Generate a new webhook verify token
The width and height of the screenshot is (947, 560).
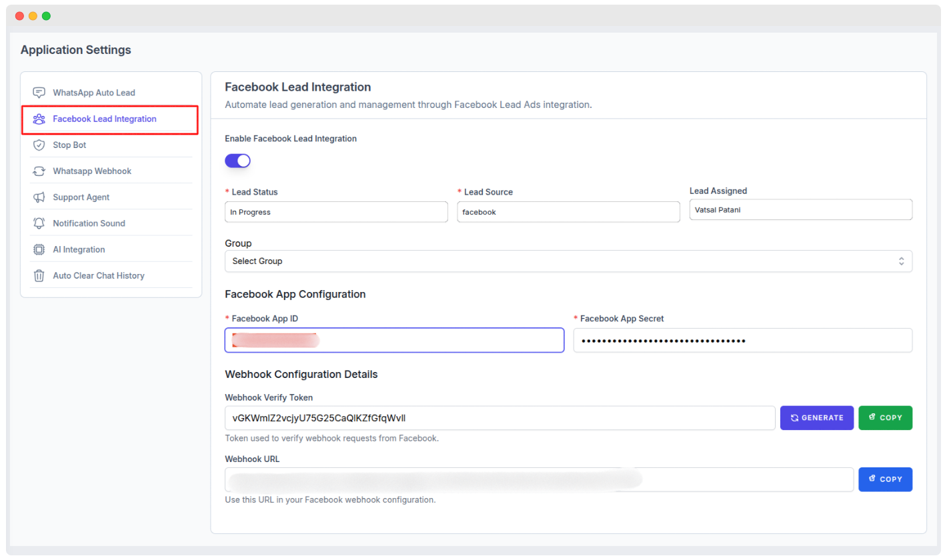click(x=816, y=418)
